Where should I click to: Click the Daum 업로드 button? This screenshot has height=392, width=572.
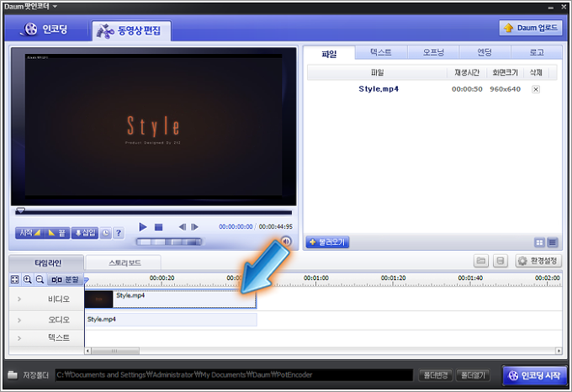pyautogui.click(x=531, y=28)
